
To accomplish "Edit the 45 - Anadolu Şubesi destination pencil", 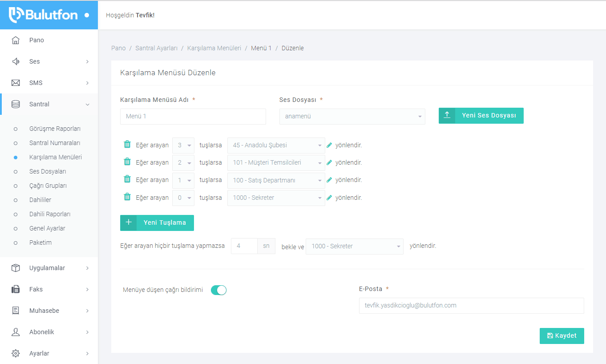I will [329, 145].
